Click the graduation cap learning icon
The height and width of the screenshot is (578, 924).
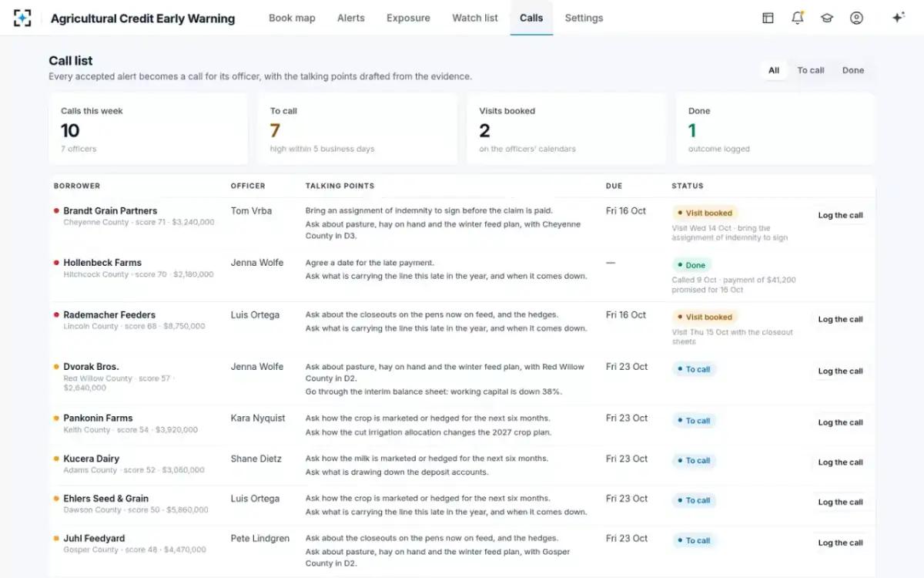pos(827,18)
